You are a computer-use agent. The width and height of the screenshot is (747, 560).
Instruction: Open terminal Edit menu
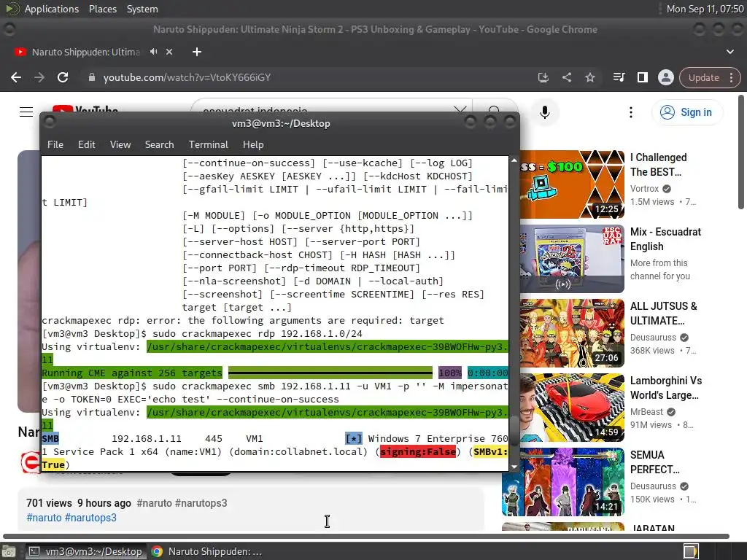(86, 144)
